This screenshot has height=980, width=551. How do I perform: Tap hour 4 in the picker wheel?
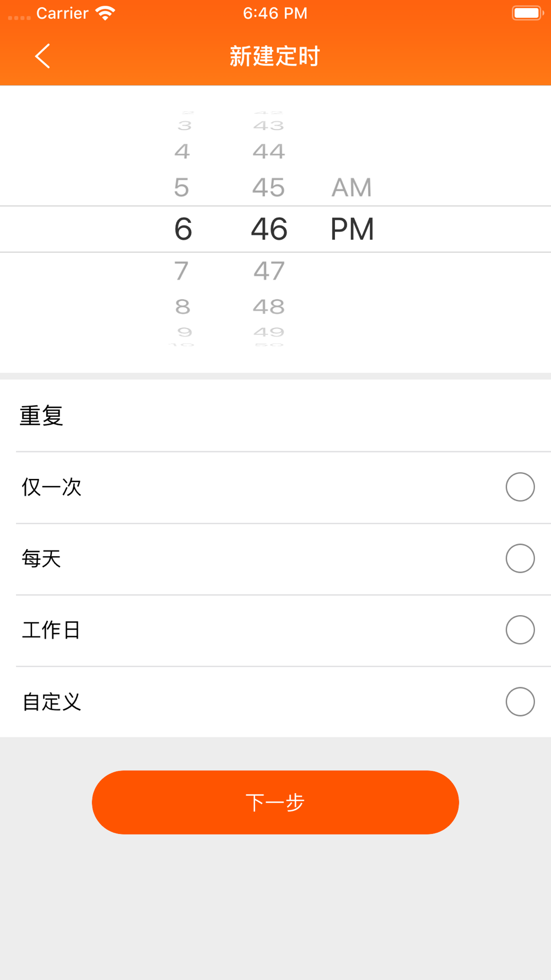[x=182, y=152]
